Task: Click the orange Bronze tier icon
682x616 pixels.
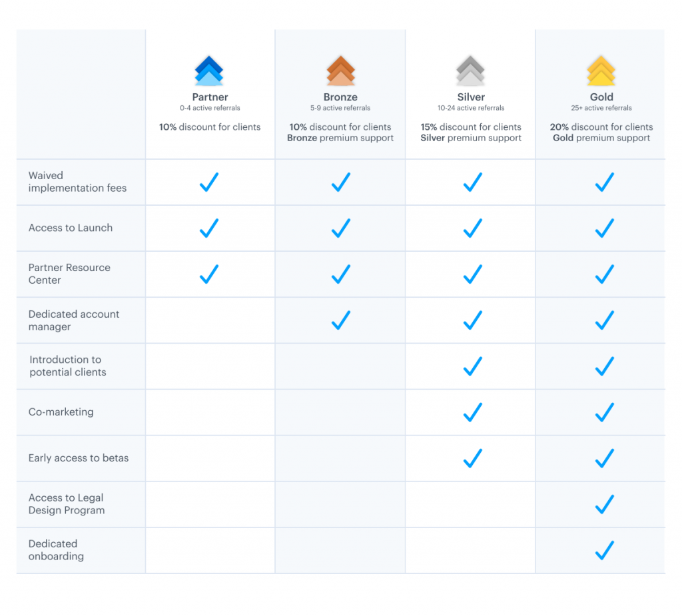Action: tap(340, 71)
